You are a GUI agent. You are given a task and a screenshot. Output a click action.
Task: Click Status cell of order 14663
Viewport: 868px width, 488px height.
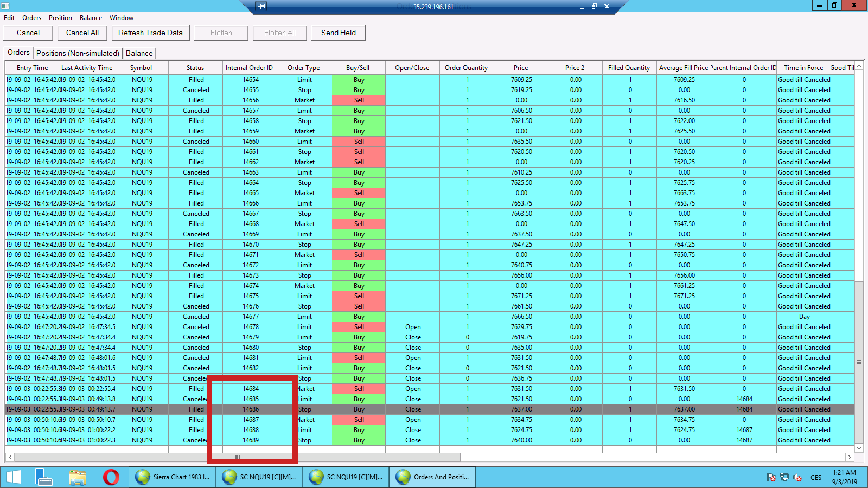(196, 172)
